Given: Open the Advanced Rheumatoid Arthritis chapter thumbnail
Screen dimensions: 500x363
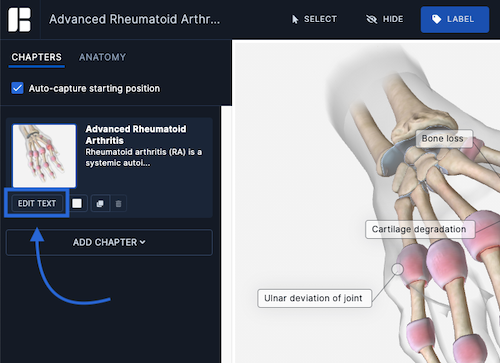Looking at the screenshot, I should tap(44, 156).
